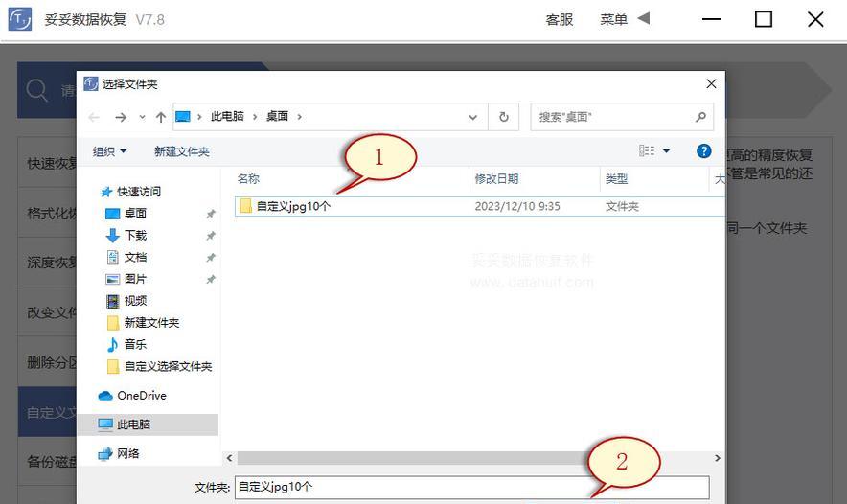Select 音乐 in the navigation pane
The width and height of the screenshot is (847, 504).
[135, 344]
